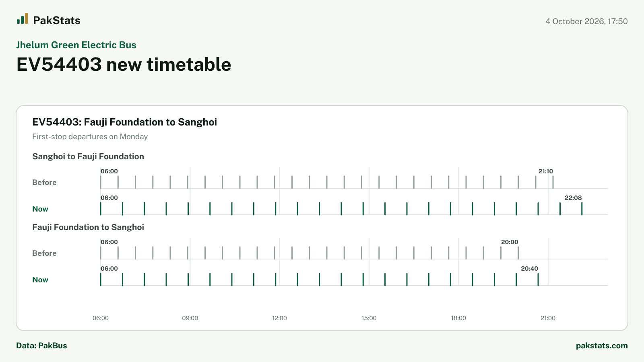The image size is (644, 362).
Task: Select the 20:00 last departure label
Action: click(x=510, y=242)
